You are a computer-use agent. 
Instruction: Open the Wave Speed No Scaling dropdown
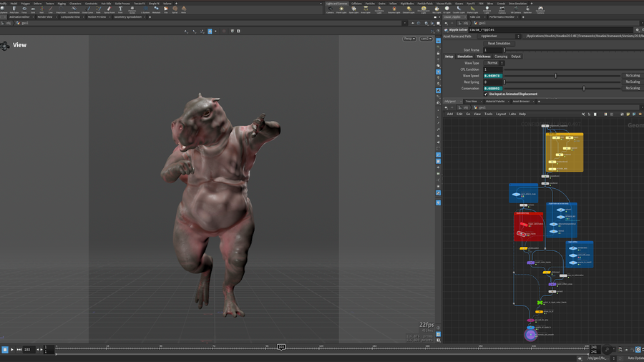tap(633, 75)
